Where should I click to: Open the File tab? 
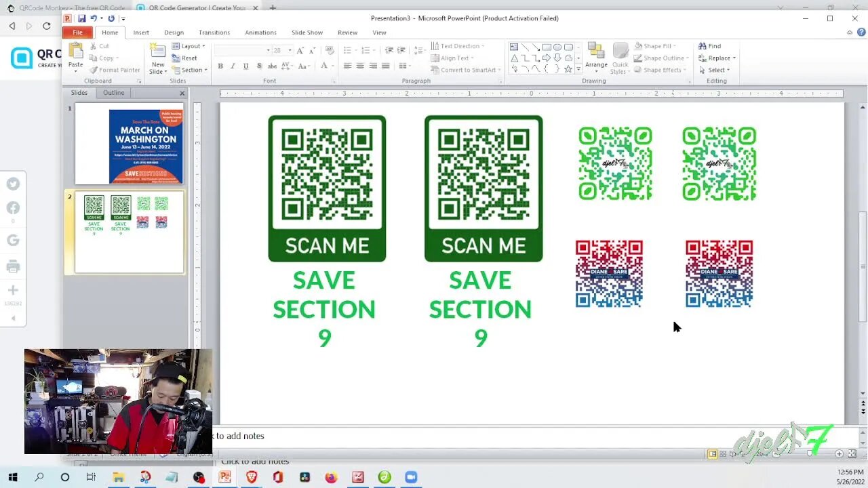pyautogui.click(x=77, y=33)
